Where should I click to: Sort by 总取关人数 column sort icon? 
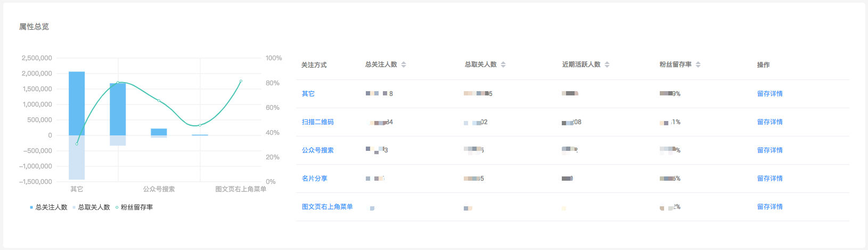tap(503, 64)
